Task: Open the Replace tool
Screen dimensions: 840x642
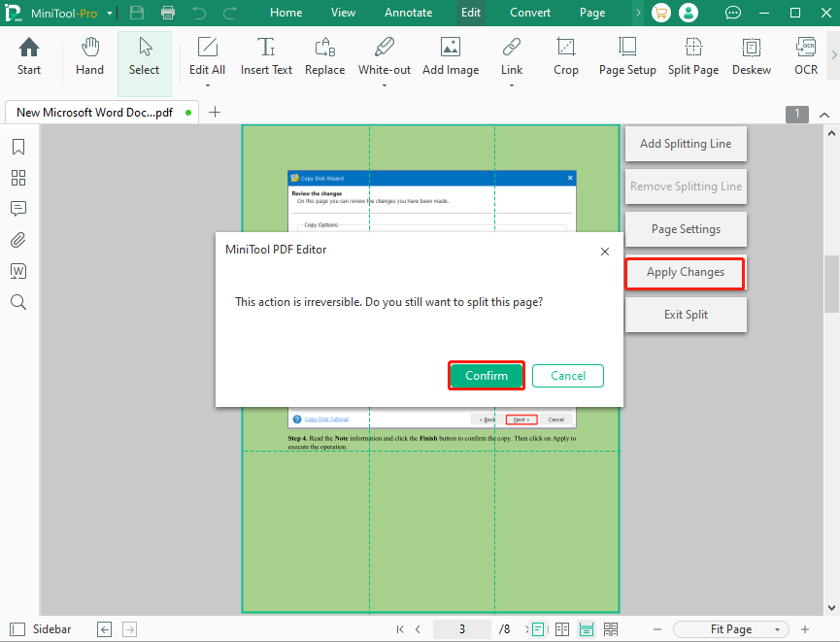Action: pos(324,56)
